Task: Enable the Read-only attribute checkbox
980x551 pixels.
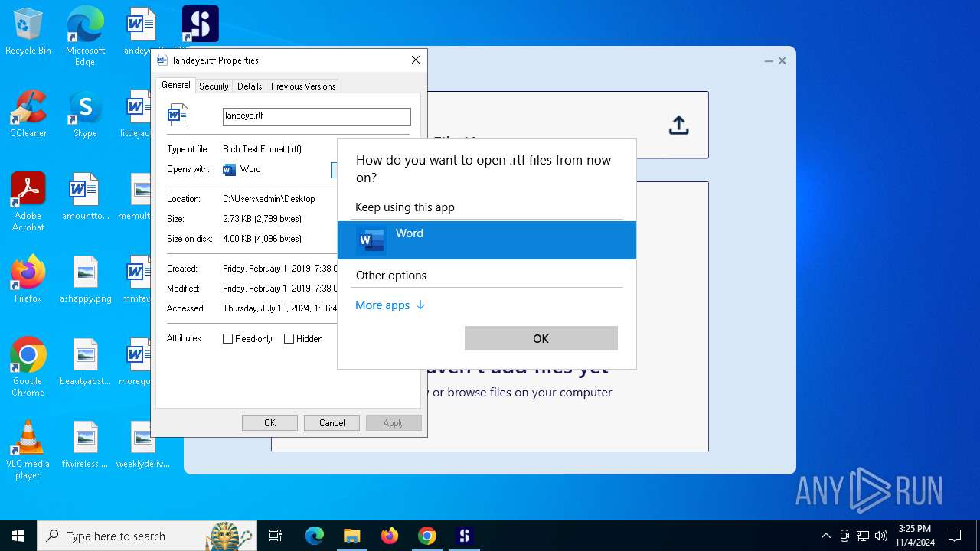Action: (x=227, y=339)
